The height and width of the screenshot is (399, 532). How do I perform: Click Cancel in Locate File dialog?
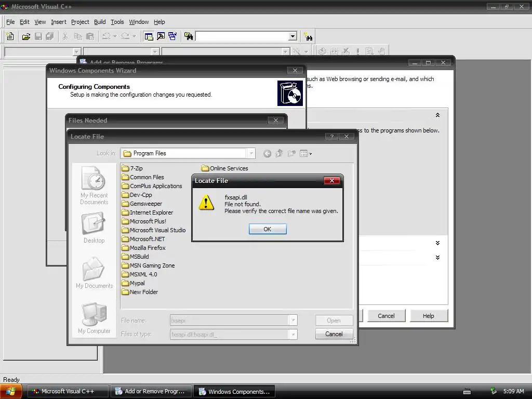[334, 334]
